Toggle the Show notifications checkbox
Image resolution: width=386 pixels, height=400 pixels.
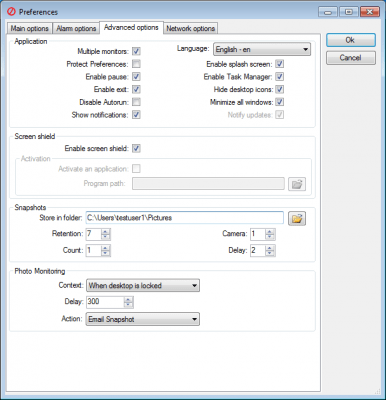pyautogui.click(x=136, y=115)
